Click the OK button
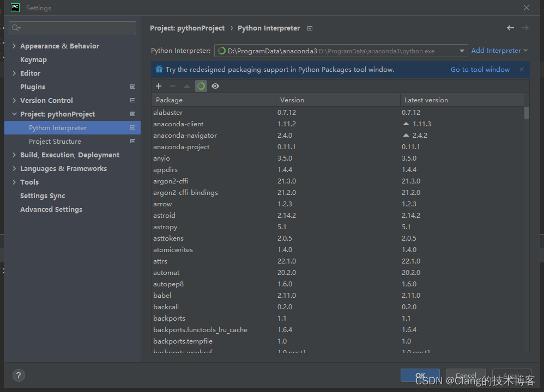The width and height of the screenshot is (544, 392). point(420,375)
